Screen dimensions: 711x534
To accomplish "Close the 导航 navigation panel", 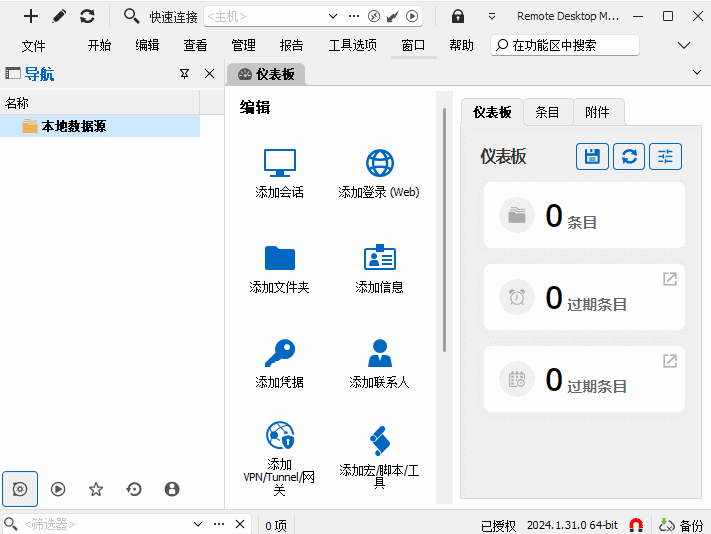I will (x=209, y=73).
